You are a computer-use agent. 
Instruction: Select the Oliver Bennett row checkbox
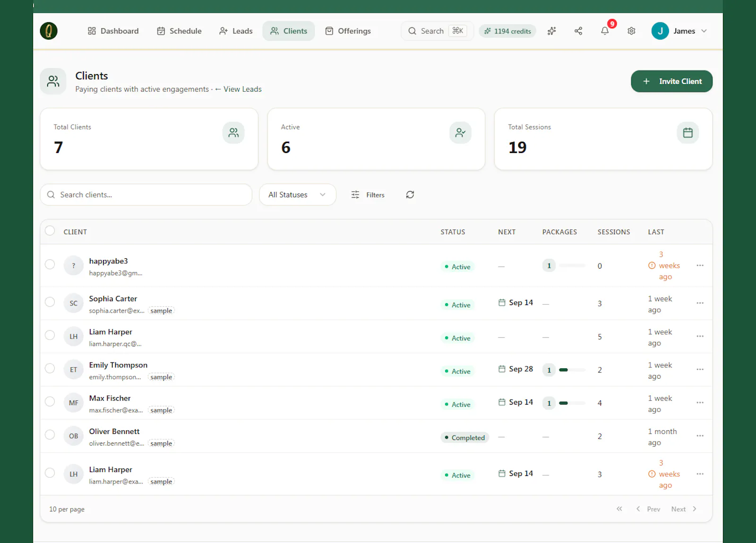pyautogui.click(x=50, y=435)
